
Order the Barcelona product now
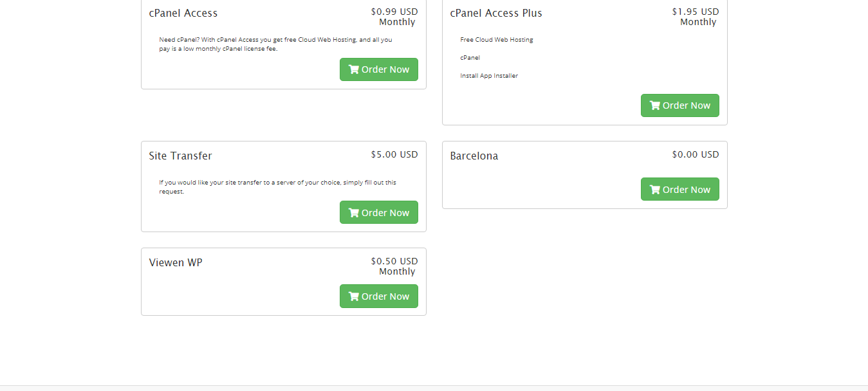[x=680, y=190]
